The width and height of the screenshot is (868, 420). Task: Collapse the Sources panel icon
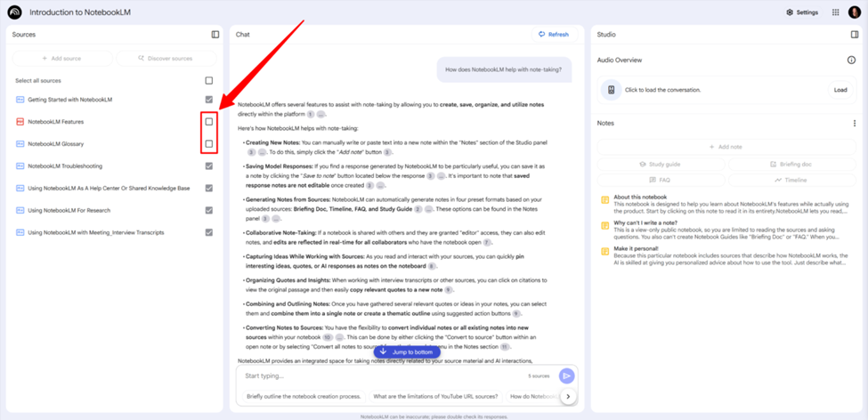pyautogui.click(x=215, y=35)
